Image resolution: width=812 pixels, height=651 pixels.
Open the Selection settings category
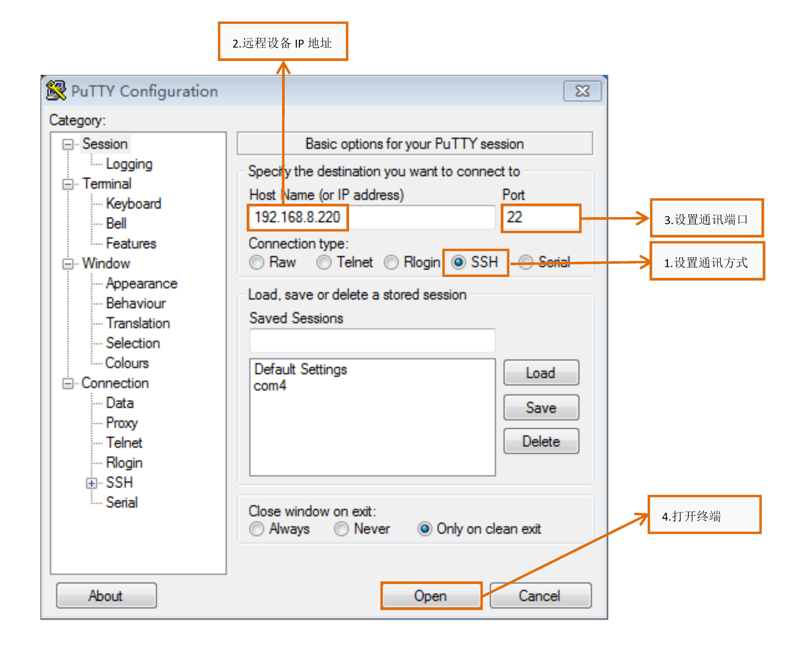[133, 343]
